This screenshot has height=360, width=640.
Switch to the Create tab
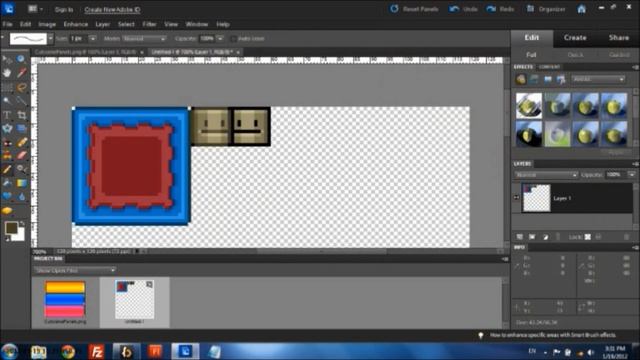[x=575, y=38]
